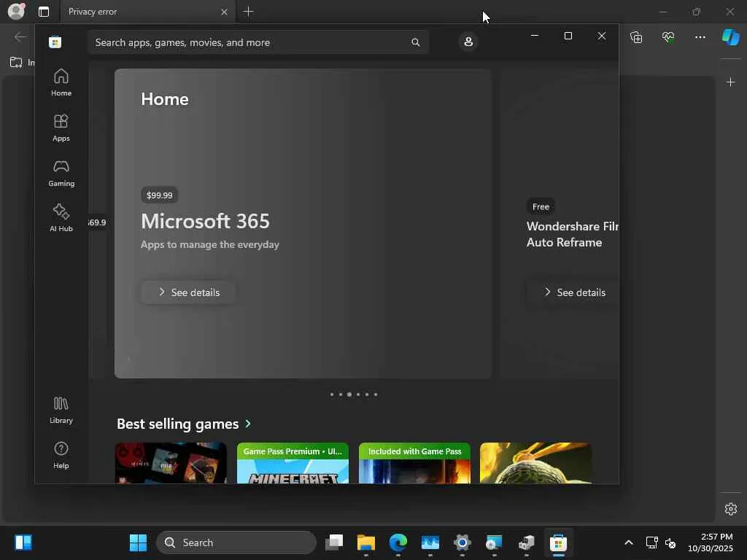Add a sidebar app with plus in Edge
This screenshot has height=560, width=747.
coord(730,82)
